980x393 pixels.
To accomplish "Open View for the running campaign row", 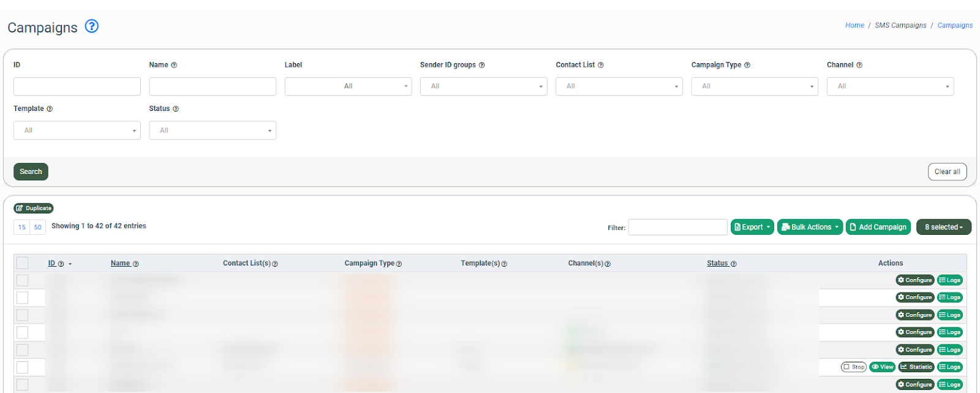I will point(882,367).
